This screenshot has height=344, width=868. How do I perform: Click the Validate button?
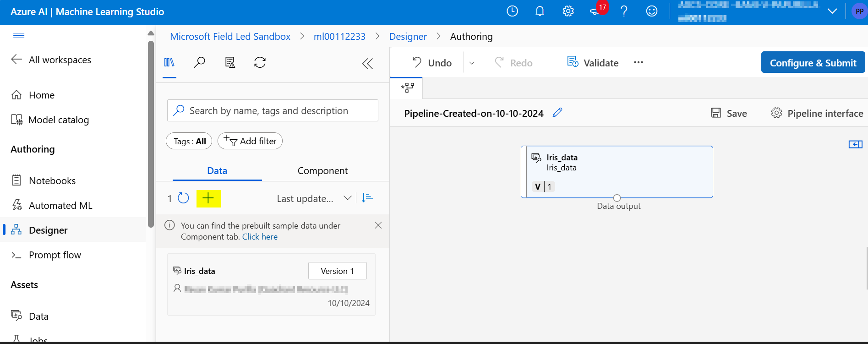click(x=593, y=63)
